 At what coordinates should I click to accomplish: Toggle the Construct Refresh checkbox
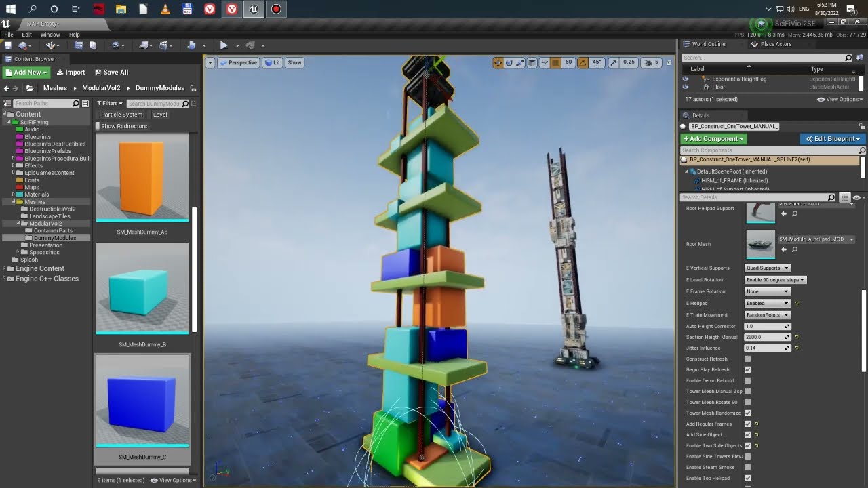click(748, 359)
